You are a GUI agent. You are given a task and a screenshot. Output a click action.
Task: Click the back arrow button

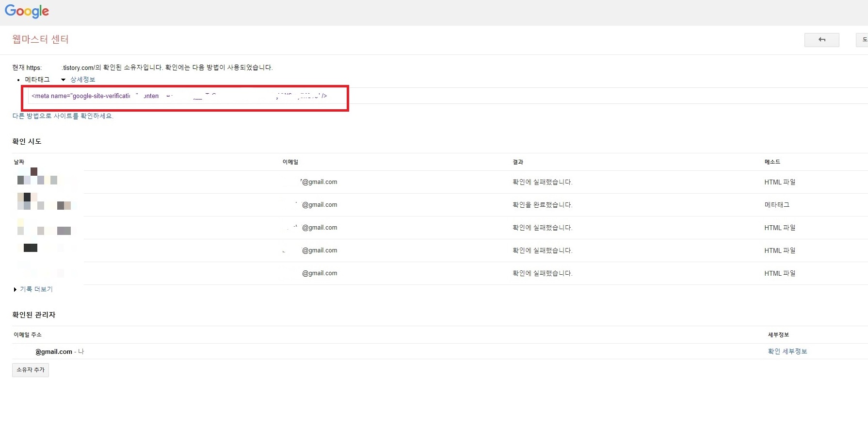(x=821, y=40)
